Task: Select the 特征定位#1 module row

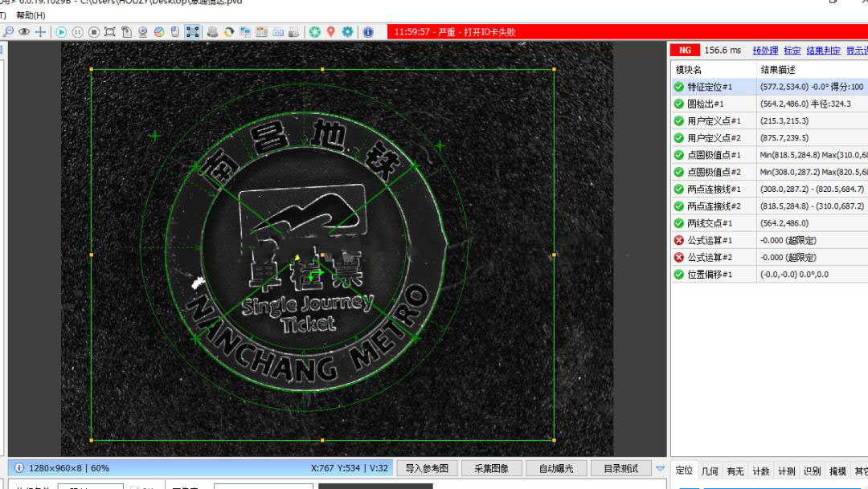Action: [769, 87]
